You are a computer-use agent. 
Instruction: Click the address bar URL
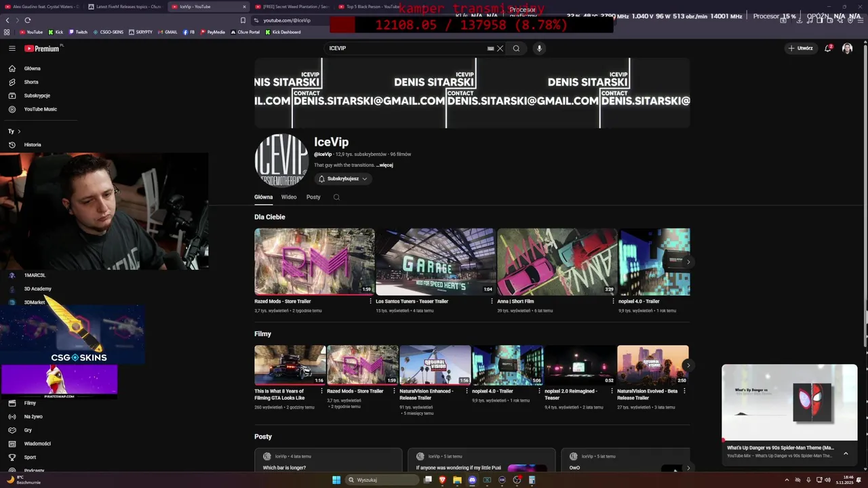287,20
